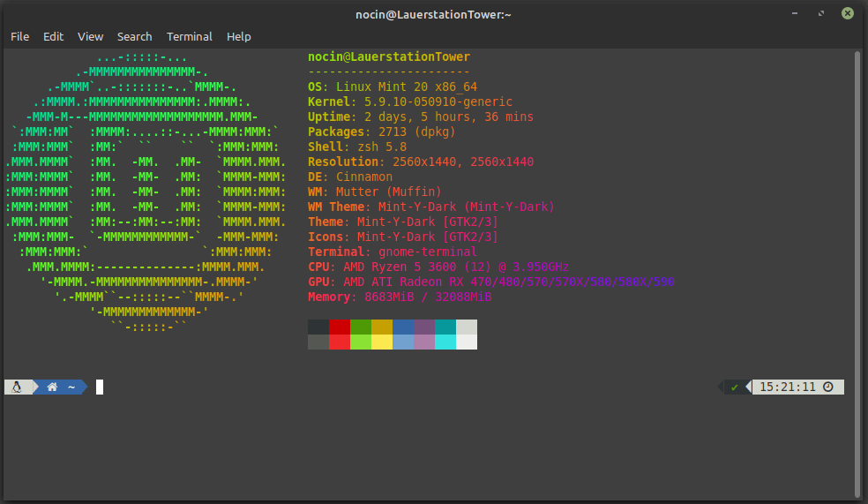The height and width of the screenshot is (504, 868).
Task: Click the Terminal value 'gnome-terminal'
Action: 428,252
